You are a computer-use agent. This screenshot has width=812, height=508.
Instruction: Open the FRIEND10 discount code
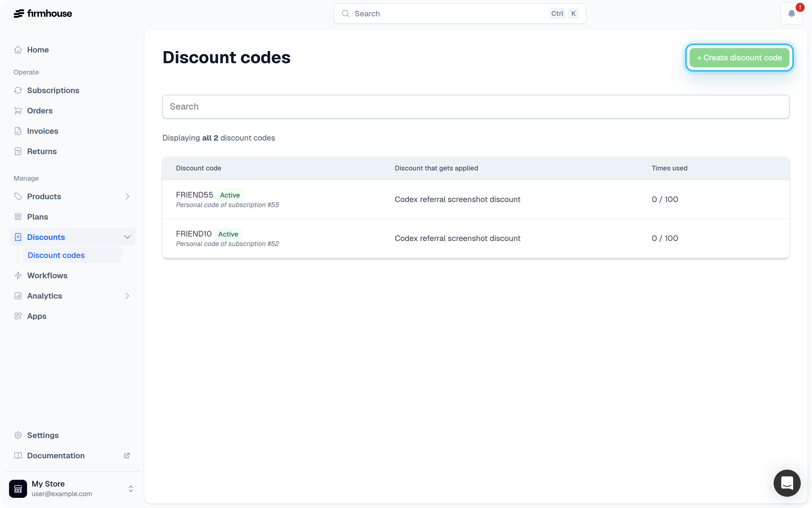(194, 234)
